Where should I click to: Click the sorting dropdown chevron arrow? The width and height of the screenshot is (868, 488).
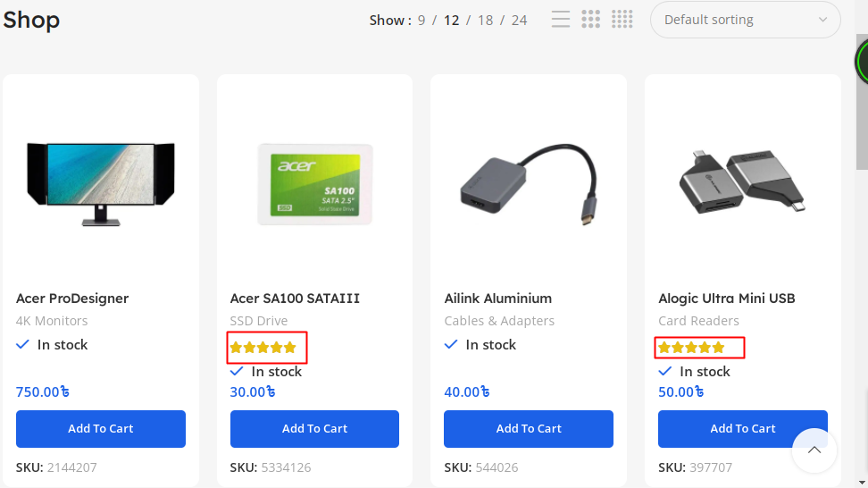point(822,20)
